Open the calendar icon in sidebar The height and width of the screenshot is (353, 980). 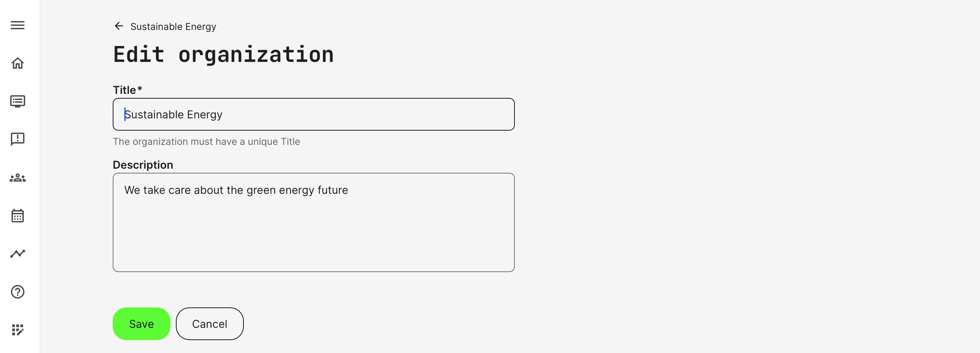pyautogui.click(x=18, y=216)
